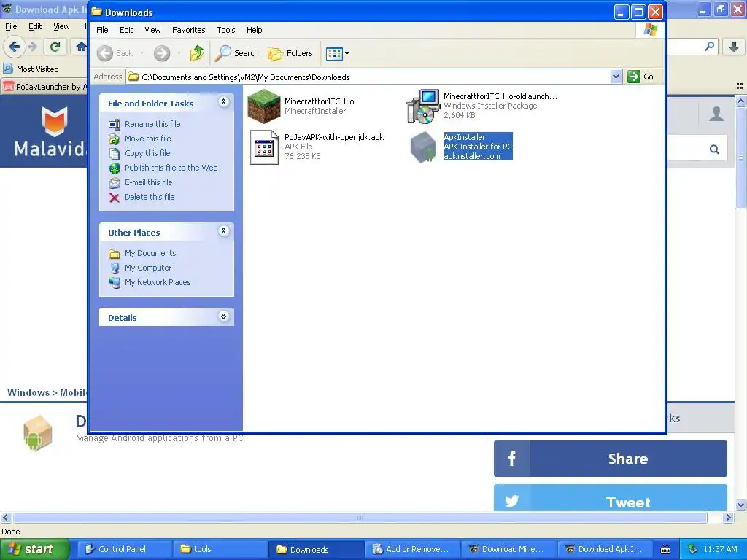Viewport: 747px width, 560px height.
Task: Open the Back history dropdown arrow
Action: [x=142, y=53]
